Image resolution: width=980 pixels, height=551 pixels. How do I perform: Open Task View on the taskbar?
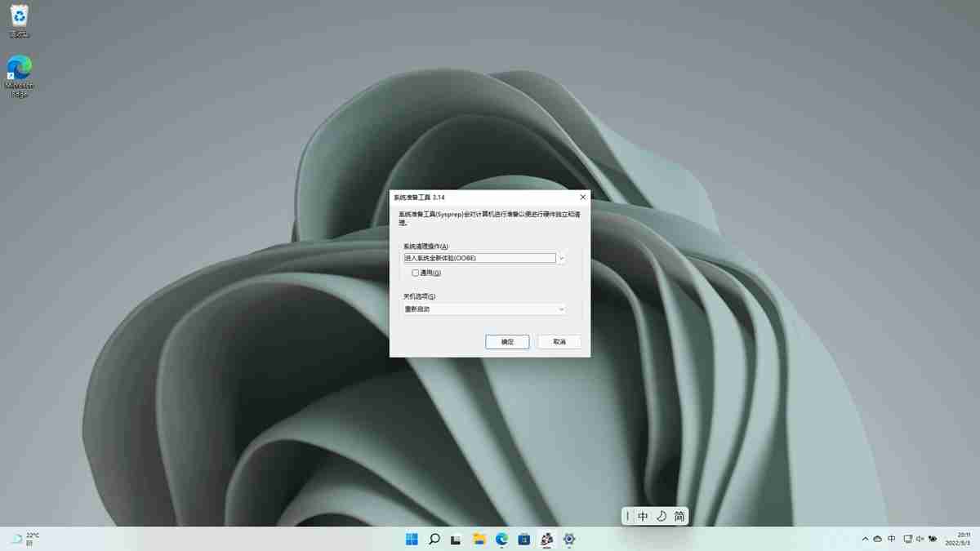point(457,539)
